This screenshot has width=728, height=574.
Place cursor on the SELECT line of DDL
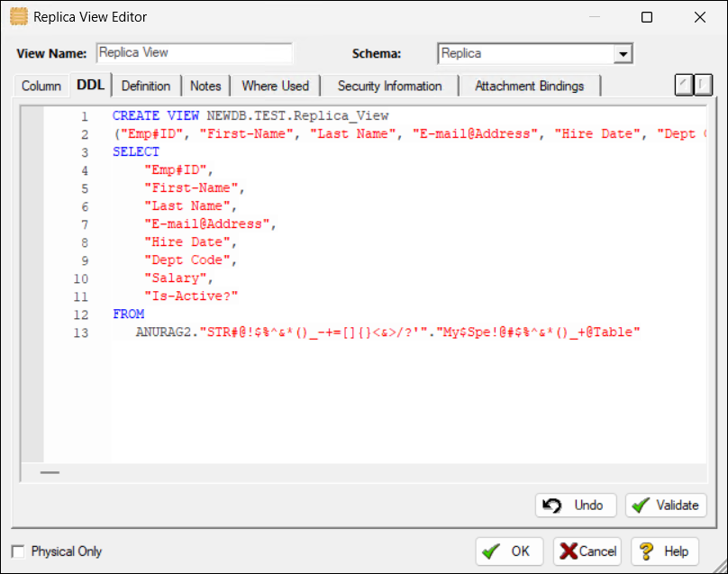click(x=136, y=152)
